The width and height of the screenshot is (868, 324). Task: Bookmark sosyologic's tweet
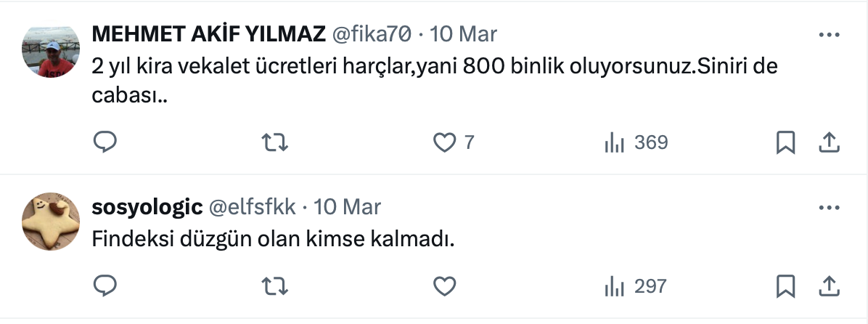[785, 286]
